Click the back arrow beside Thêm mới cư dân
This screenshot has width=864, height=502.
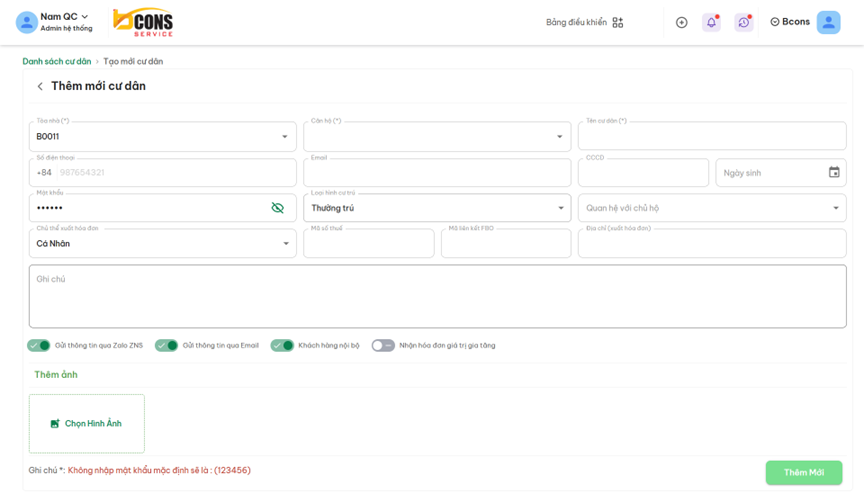(x=40, y=87)
